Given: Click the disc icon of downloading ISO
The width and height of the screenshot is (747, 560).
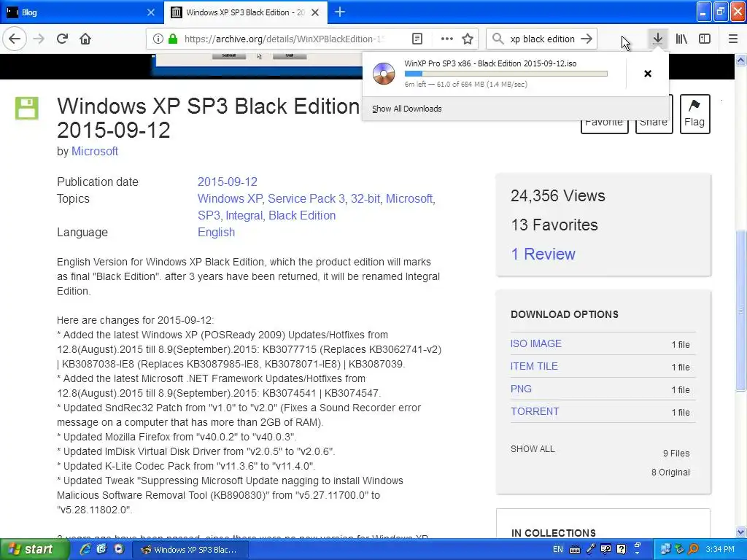Looking at the screenshot, I should pyautogui.click(x=384, y=74).
